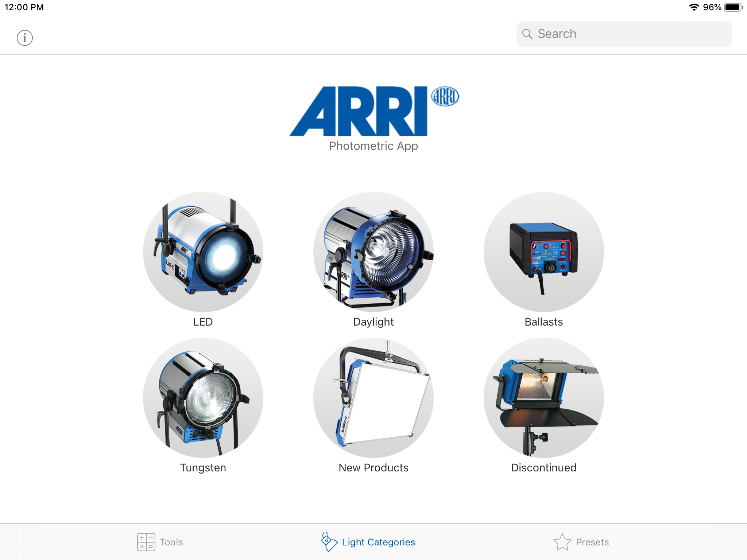
Task: Tap the star Presets icon
Action: click(x=562, y=542)
